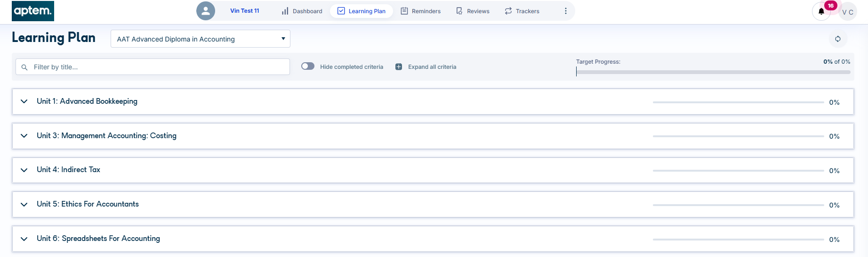The height and width of the screenshot is (257, 868).
Task: Click the aptem logo
Action: coord(33,11)
